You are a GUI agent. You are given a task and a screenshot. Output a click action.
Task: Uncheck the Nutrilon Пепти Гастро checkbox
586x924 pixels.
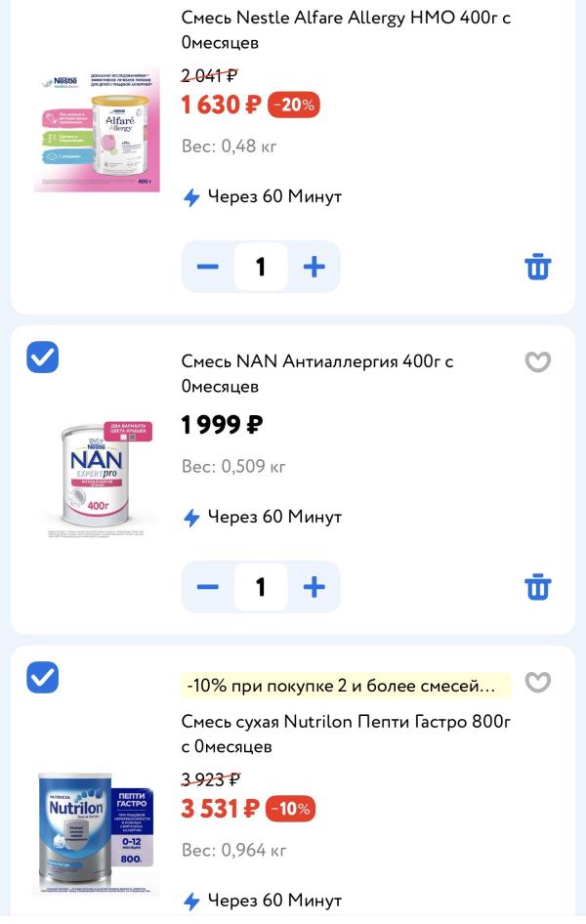(x=42, y=677)
